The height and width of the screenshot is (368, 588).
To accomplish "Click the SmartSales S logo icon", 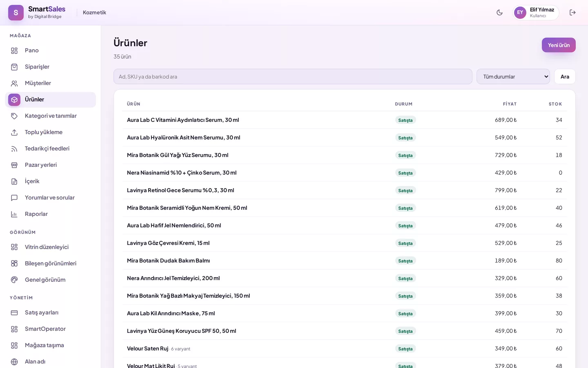I will click(16, 13).
